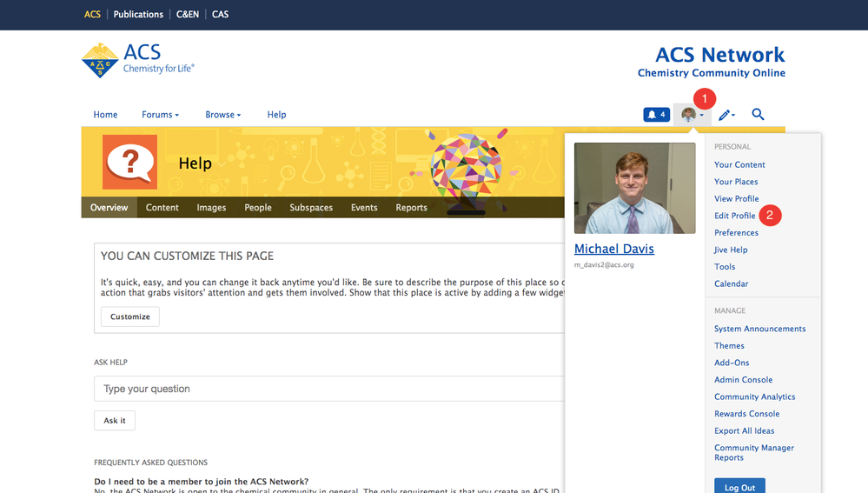Image resolution: width=868 pixels, height=493 pixels.
Task: Open C&EN link in top bar
Action: [x=188, y=14]
